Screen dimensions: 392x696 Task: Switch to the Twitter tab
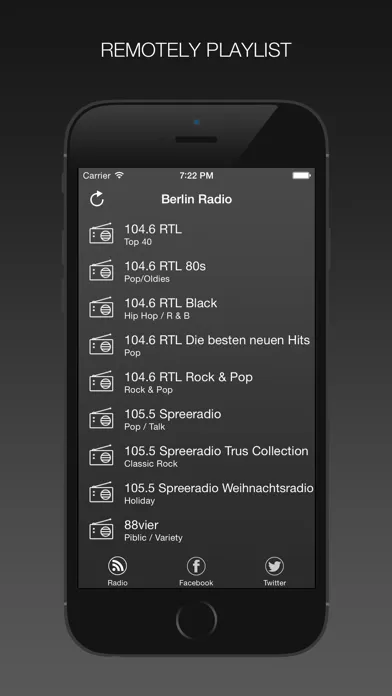(x=275, y=572)
